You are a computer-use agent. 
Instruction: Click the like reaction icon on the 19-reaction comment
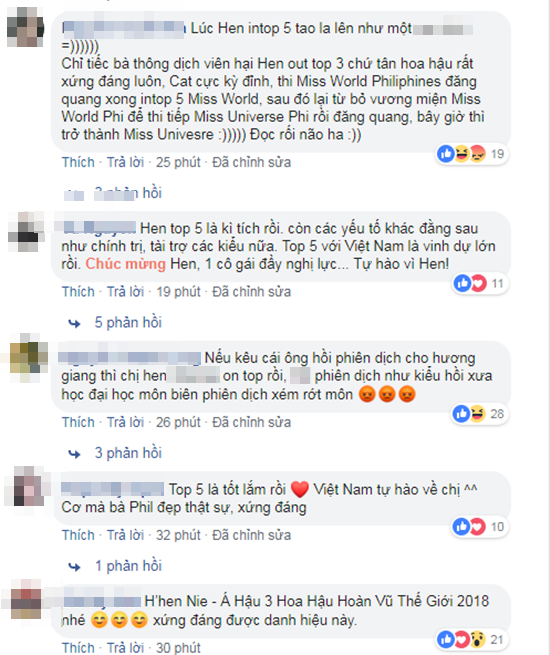(446, 154)
